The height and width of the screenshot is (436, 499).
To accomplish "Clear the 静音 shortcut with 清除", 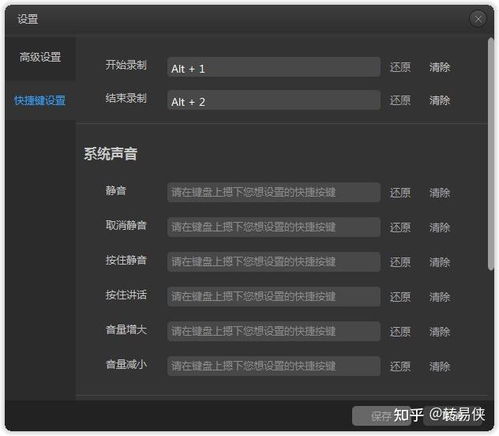I will tap(439, 193).
